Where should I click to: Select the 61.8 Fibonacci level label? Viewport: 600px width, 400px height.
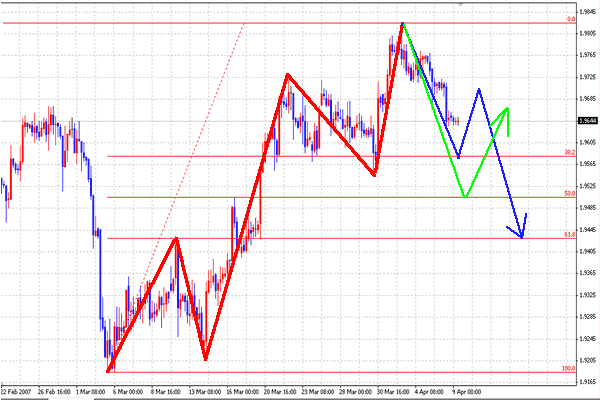coord(570,235)
